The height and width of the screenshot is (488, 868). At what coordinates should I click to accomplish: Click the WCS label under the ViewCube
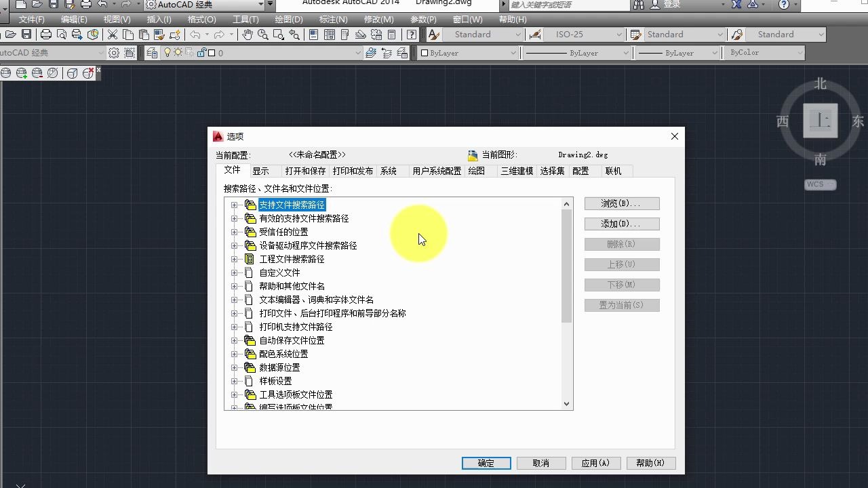(x=821, y=184)
